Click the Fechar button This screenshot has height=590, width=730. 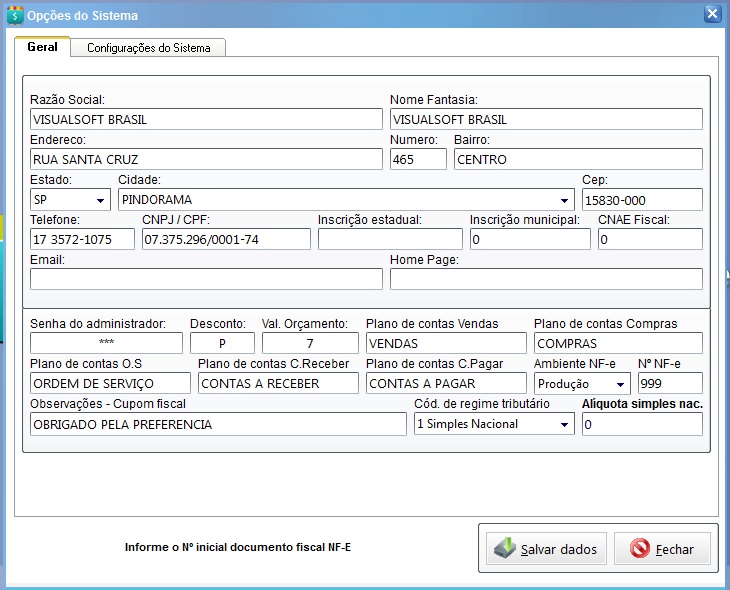pos(662,549)
